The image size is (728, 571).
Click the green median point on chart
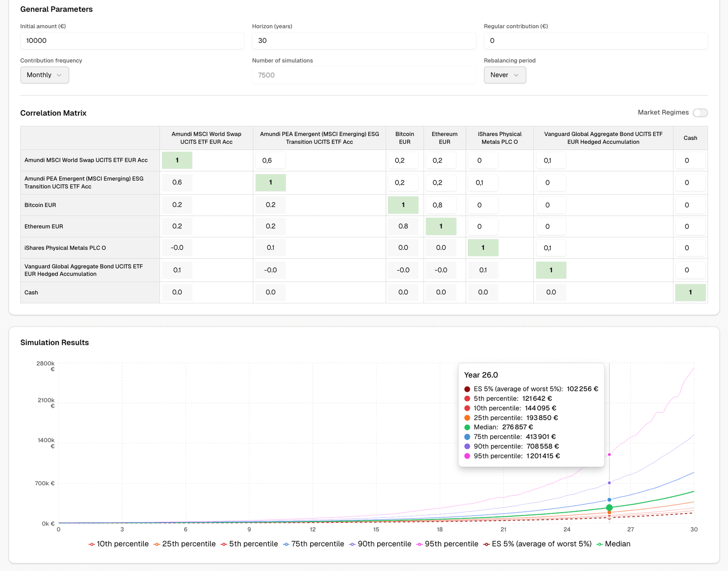(x=609, y=507)
